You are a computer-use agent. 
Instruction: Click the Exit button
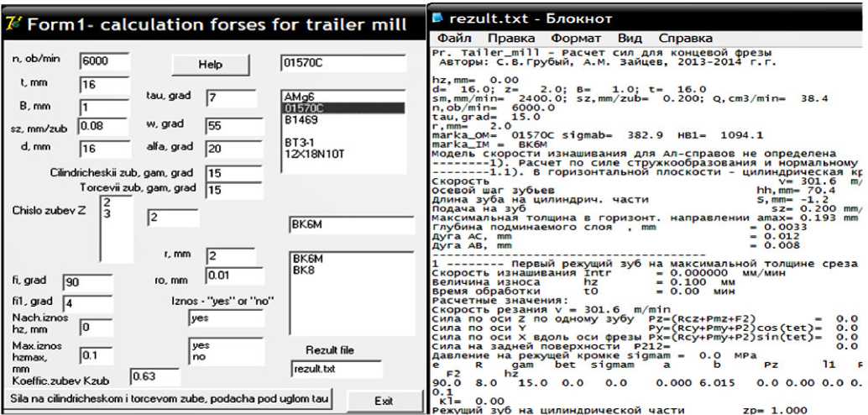click(x=384, y=402)
